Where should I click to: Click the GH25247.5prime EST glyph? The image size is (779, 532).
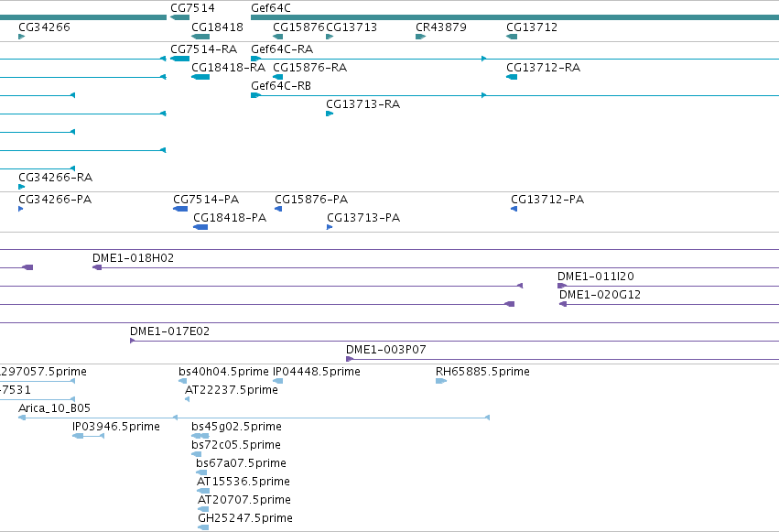[x=203, y=527]
